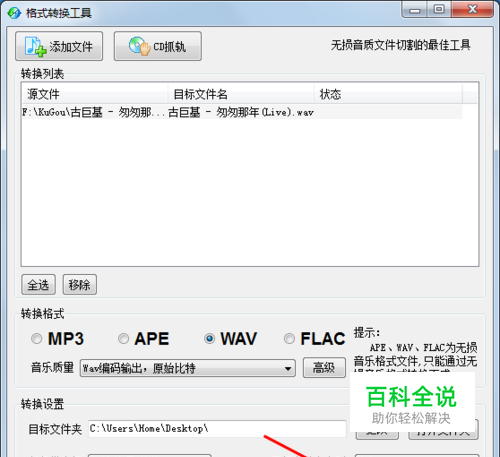Click the 移除 remove button
The image size is (500, 457).
80,285
